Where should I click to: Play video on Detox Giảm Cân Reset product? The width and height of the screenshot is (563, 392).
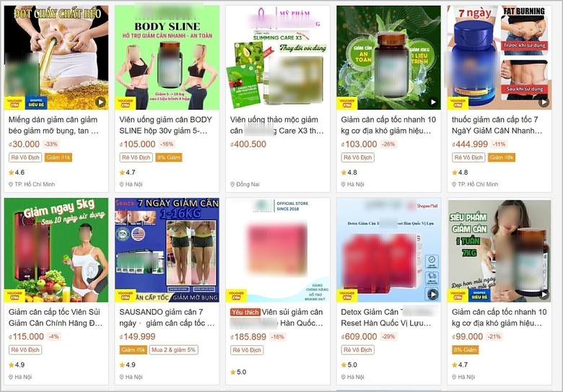pos(433,295)
